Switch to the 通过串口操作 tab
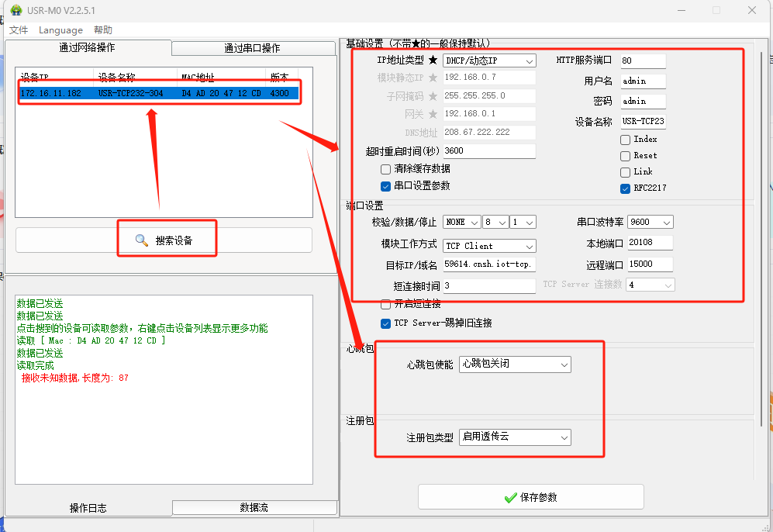This screenshot has height=532, width=773. pos(252,48)
